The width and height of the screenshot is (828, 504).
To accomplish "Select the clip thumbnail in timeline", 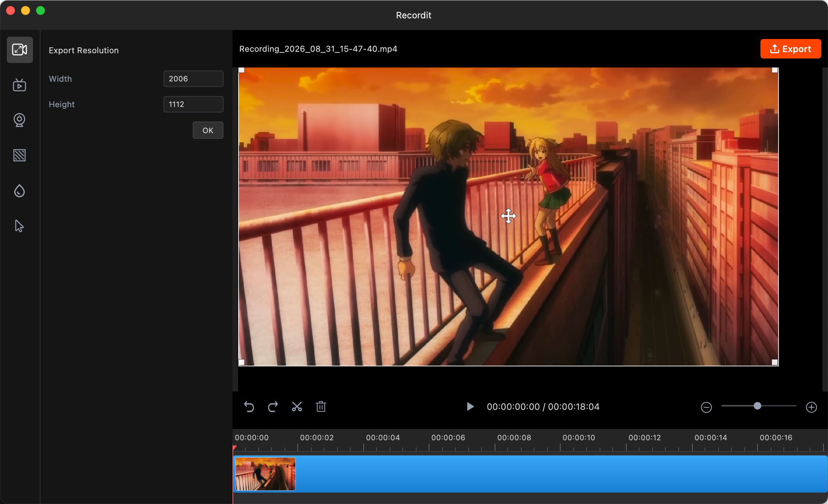I will point(265,474).
